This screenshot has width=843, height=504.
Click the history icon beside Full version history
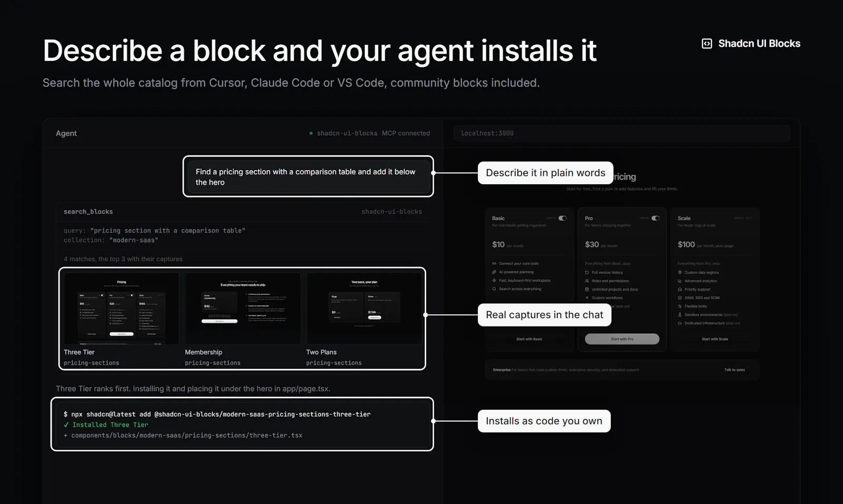pos(587,272)
